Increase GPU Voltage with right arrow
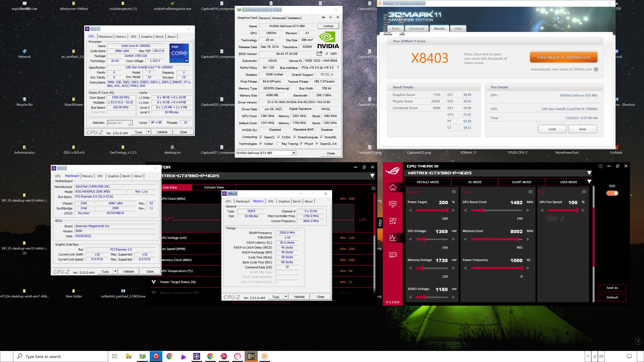This screenshot has width=644, height=362. [453, 239]
